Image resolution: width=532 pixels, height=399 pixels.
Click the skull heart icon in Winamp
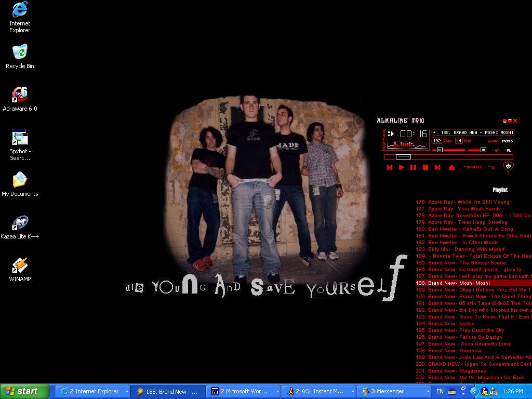(x=508, y=167)
